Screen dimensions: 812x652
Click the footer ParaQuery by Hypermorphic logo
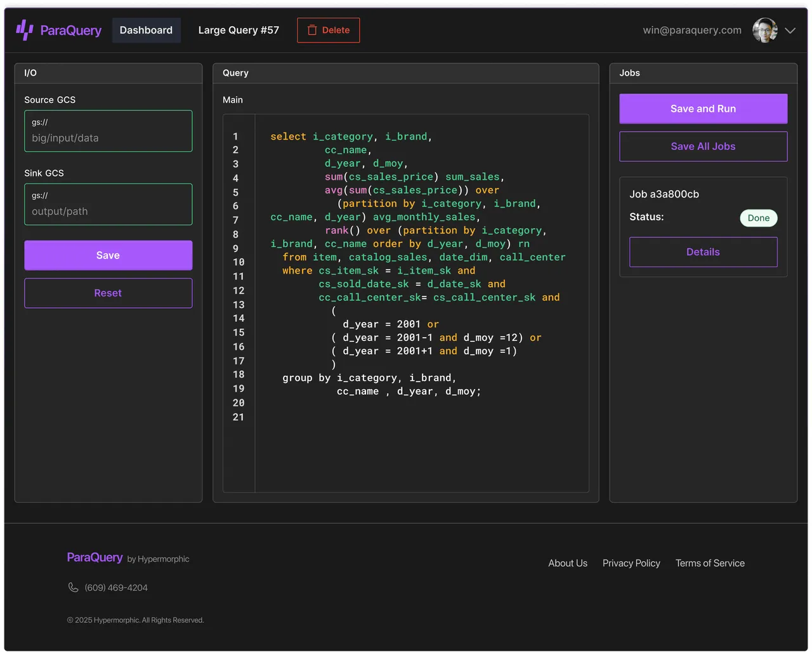tap(128, 557)
